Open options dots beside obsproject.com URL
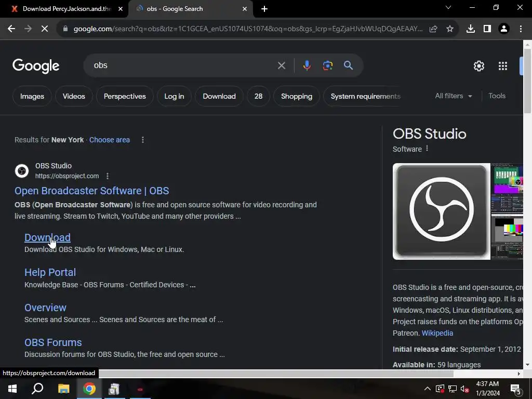The image size is (532, 399). coord(108,176)
